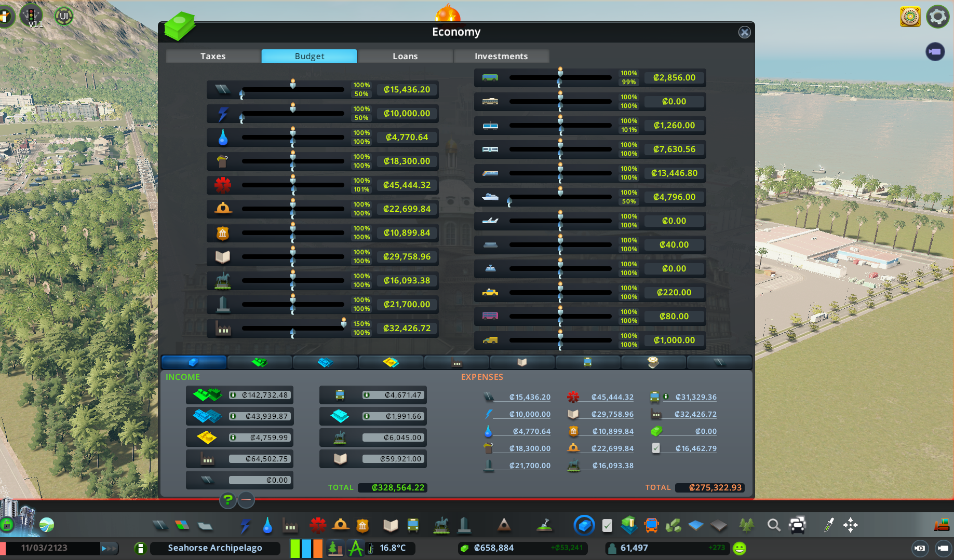Open the Water and Sewage toolbar menu
The image size is (954, 560).
tap(267, 526)
